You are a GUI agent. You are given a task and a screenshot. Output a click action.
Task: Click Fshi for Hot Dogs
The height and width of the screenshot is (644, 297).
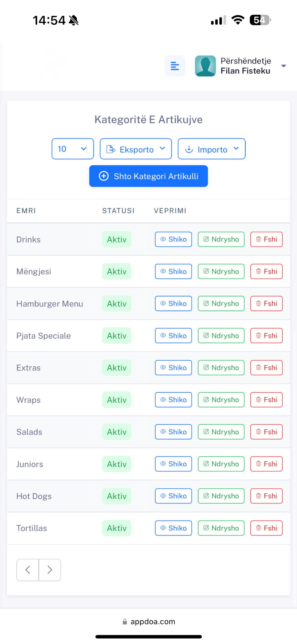[x=266, y=496]
